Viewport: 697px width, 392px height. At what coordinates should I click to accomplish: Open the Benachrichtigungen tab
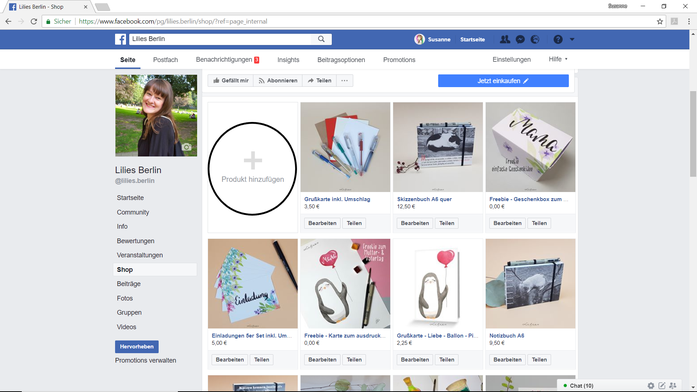click(227, 60)
